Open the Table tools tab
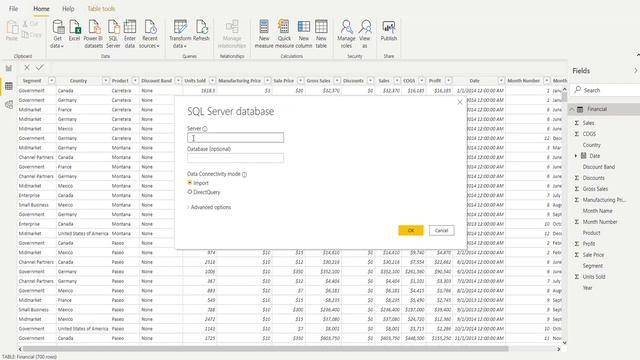Viewport: 640px width, 360px height. 101,9
